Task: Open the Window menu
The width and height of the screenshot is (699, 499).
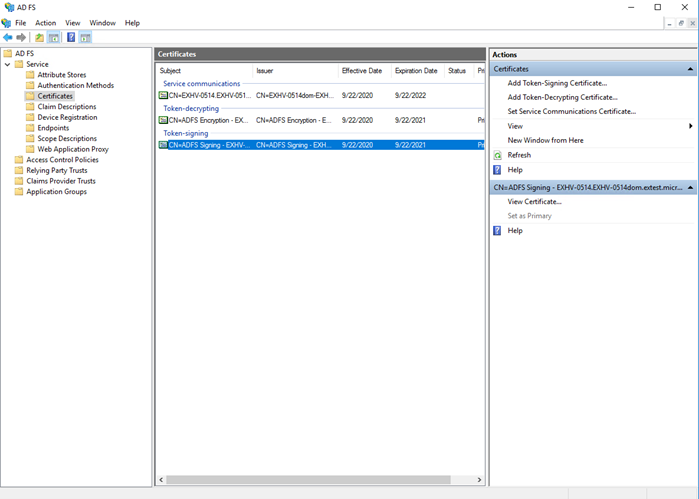Action: tap(102, 22)
